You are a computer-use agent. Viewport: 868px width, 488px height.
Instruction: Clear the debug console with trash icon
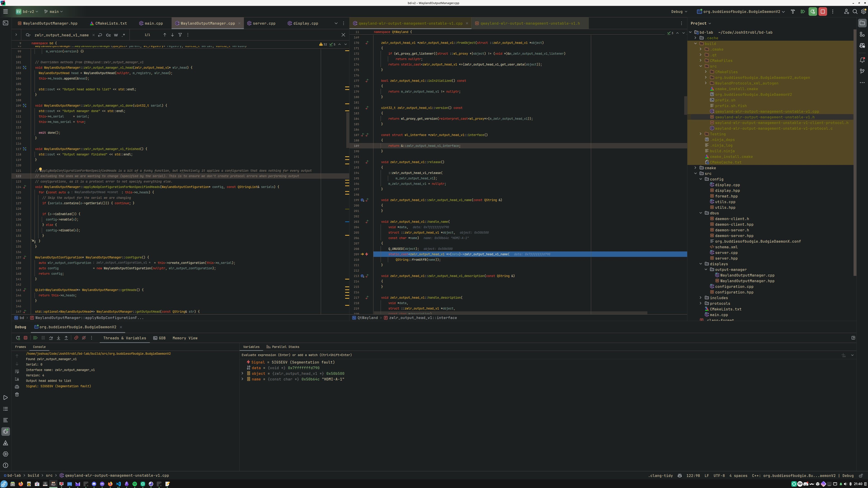coord(17,394)
